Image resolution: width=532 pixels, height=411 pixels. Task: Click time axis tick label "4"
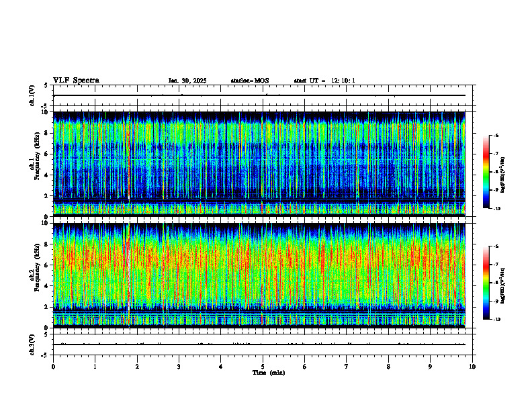pos(221,367)
